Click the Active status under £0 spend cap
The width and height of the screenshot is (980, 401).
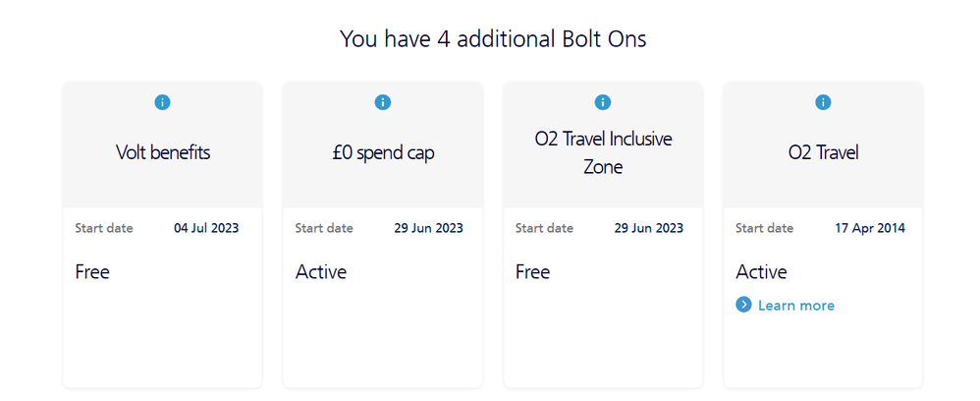pos(321,271)
